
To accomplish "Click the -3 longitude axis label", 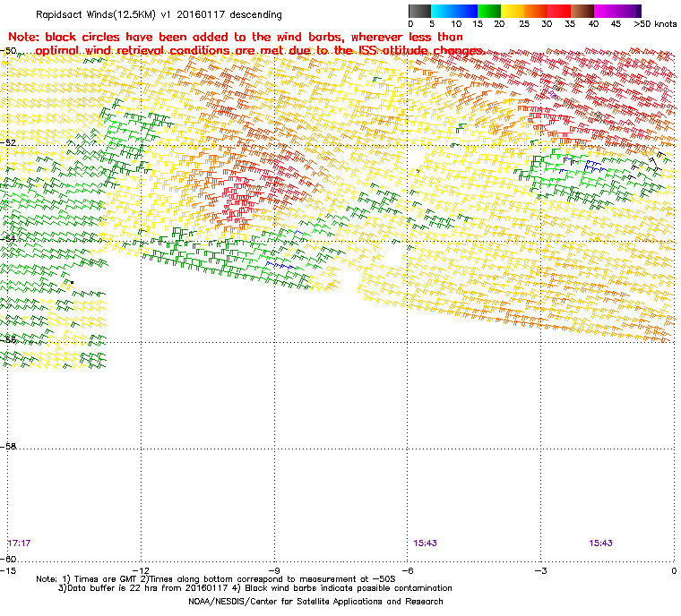I will (x=540, y=570).
